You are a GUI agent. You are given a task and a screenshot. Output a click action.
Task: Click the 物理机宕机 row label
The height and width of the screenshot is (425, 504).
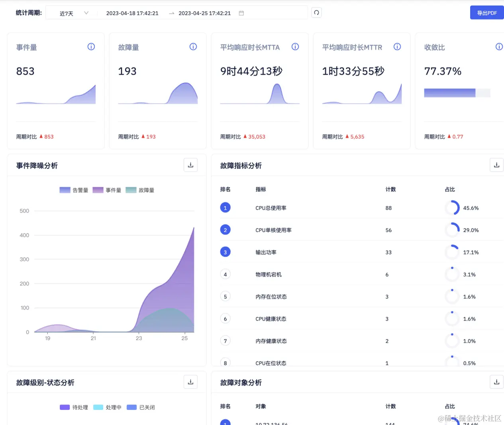269,275
